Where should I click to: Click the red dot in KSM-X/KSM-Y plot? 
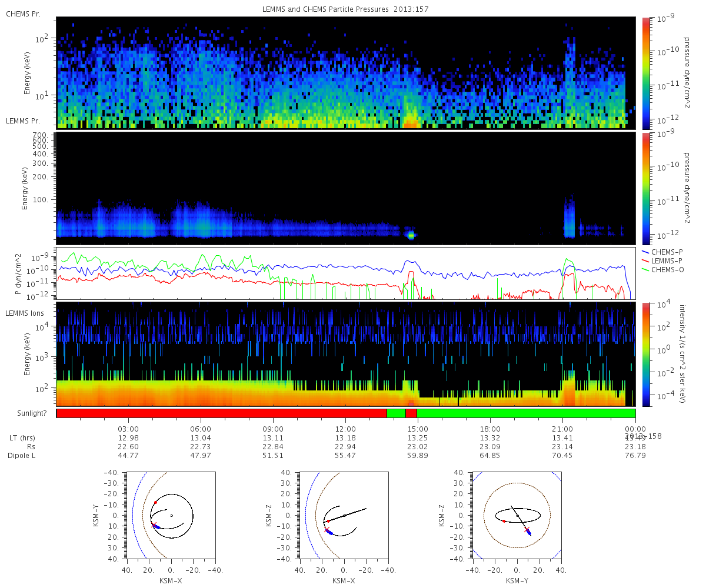point(155,502)
